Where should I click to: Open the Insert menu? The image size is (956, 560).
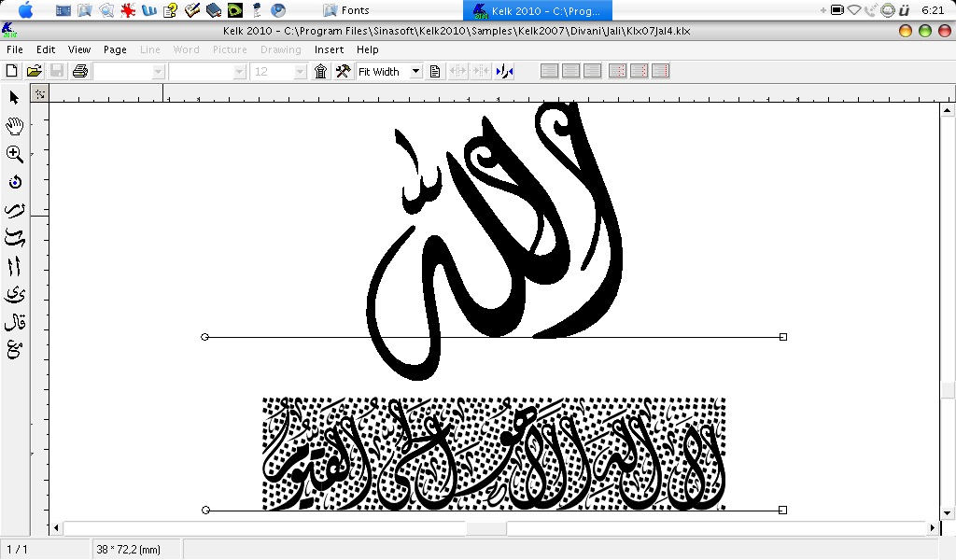330,49
